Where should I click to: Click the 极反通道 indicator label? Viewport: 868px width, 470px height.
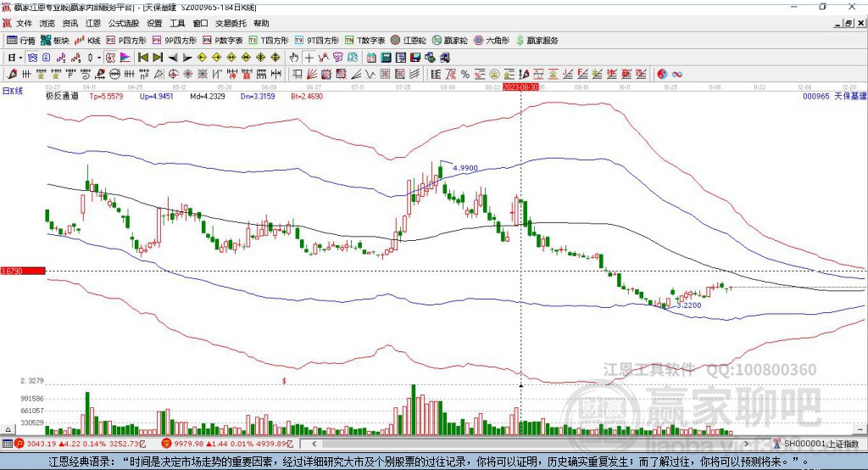[x=62, y=97]
